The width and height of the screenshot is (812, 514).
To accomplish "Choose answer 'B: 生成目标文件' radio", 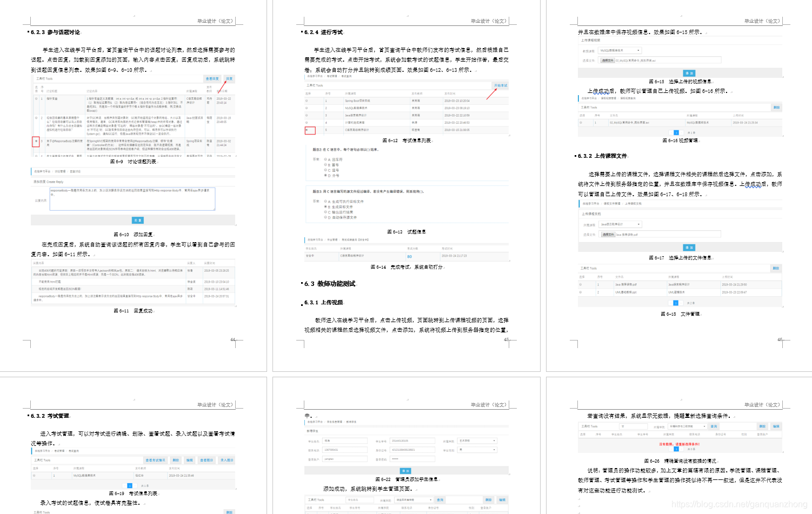I will tap(325, 207).
